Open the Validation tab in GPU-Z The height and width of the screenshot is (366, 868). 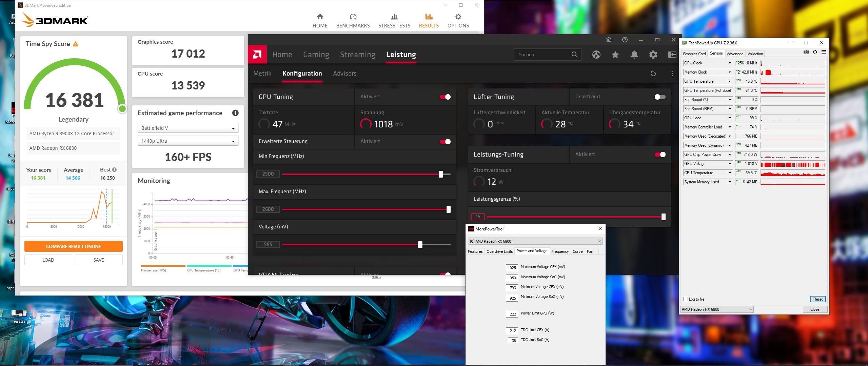(755, 54)
